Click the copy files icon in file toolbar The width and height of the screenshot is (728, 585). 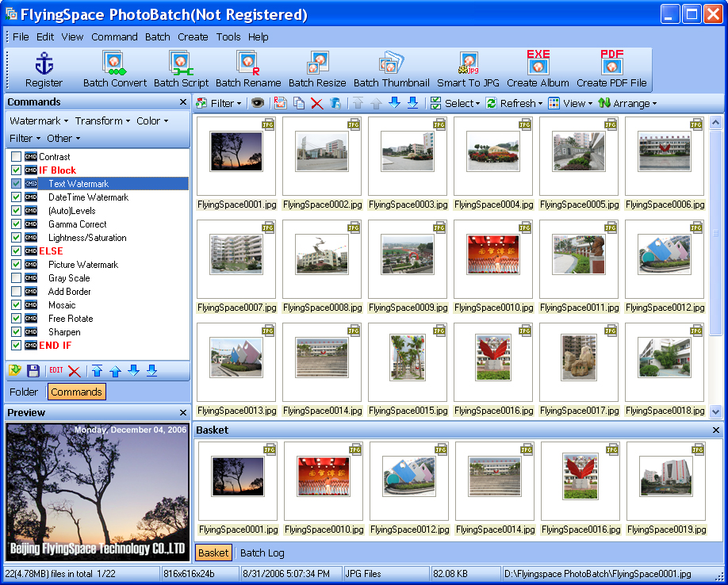coord(299,103)
